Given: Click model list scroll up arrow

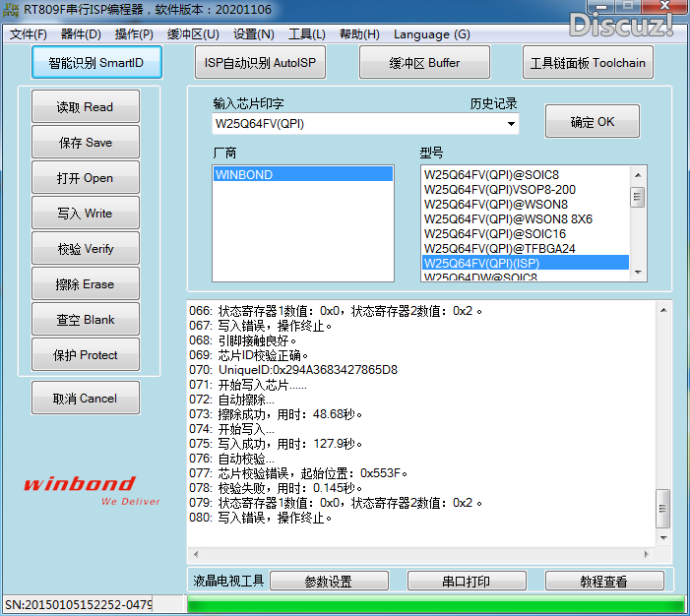Looking at the screenshot, I should tap(638, 175).
